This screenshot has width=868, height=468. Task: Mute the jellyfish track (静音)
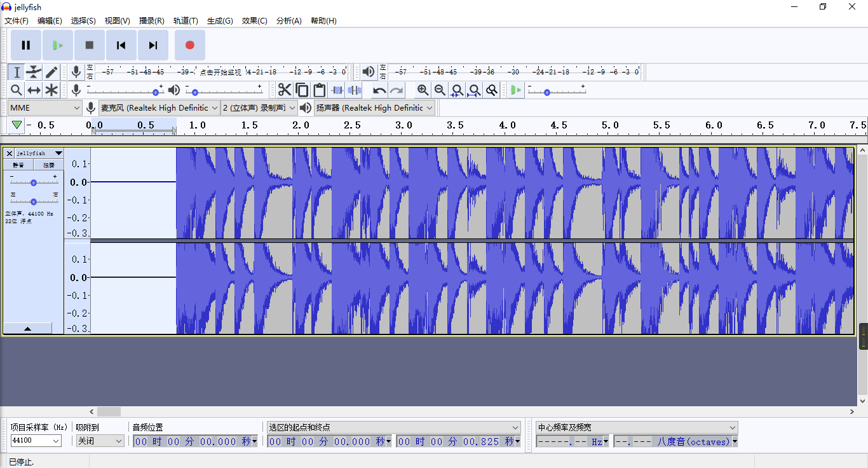pos(18,165)
